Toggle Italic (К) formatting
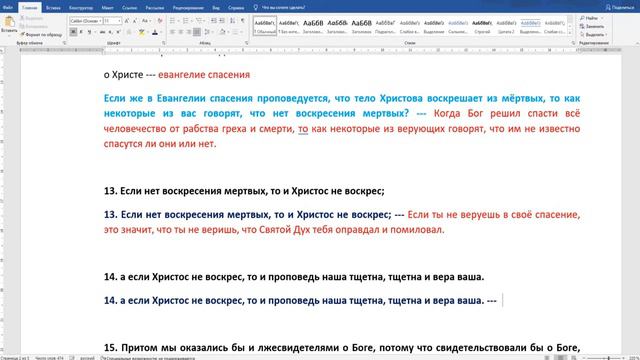Viewport: 640px width, 360px height. (x=81, y=32)
